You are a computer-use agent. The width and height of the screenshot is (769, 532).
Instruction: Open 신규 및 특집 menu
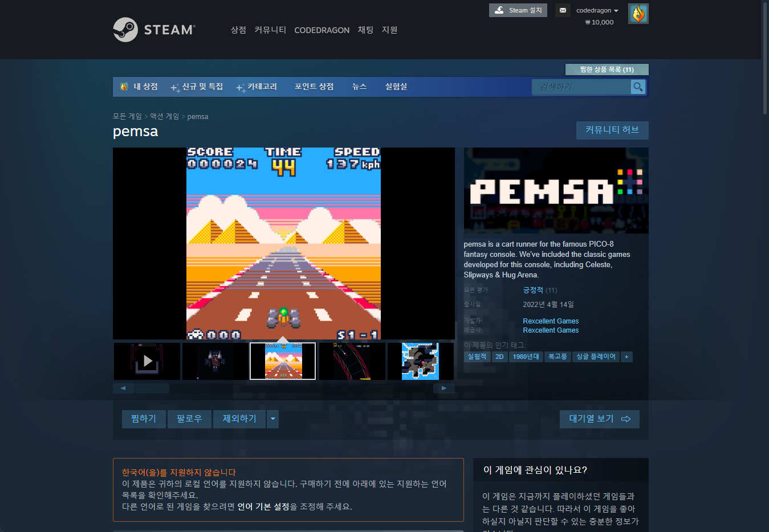click(x=197, y=87)
